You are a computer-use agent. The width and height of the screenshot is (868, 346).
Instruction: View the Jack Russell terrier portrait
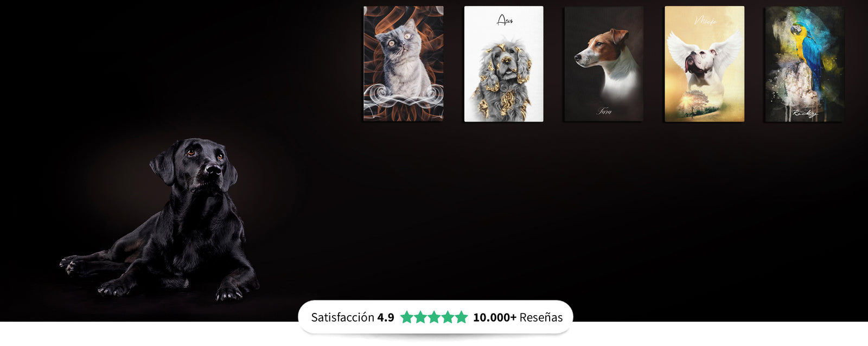(604, 64)
